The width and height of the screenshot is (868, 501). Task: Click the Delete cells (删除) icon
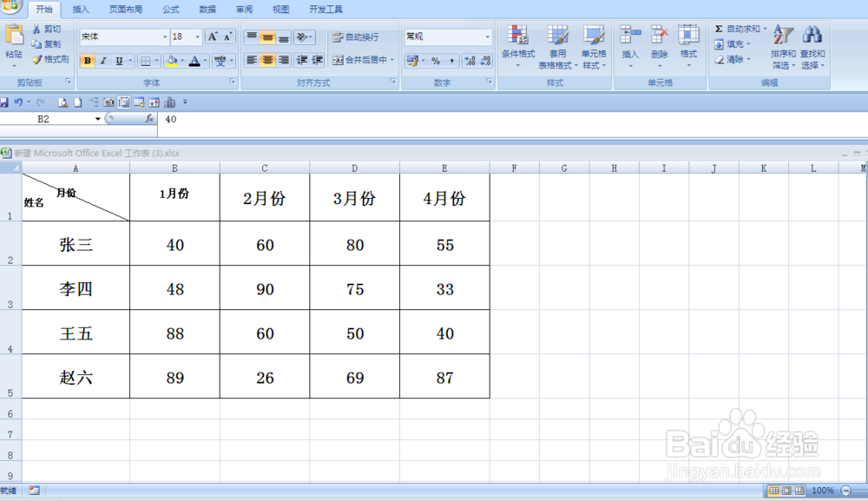tap(659, 35)
